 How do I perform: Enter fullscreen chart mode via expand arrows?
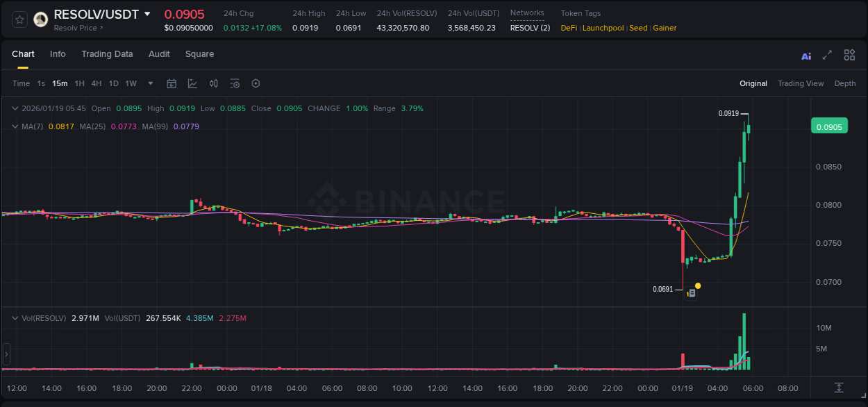click(827, 55)
